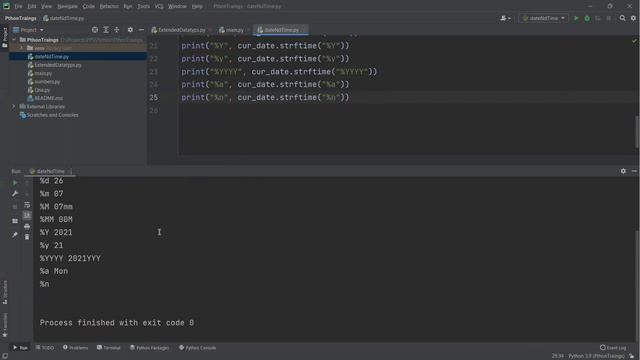Open the user account icon menu
The image size is (640, 360).
tap(505, 18)
